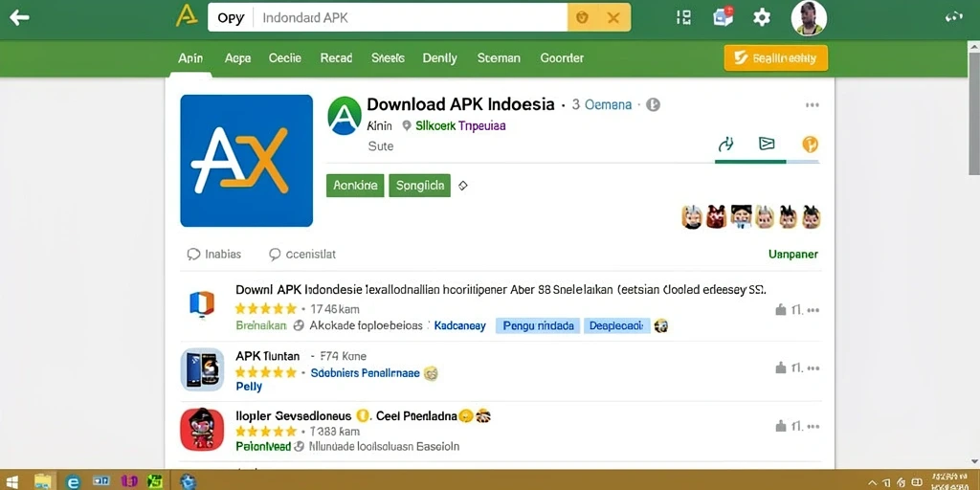The height and width of the screenshot is (490, 980).
Task: Focus the Indondard APK search field
Action: (410, 17)
